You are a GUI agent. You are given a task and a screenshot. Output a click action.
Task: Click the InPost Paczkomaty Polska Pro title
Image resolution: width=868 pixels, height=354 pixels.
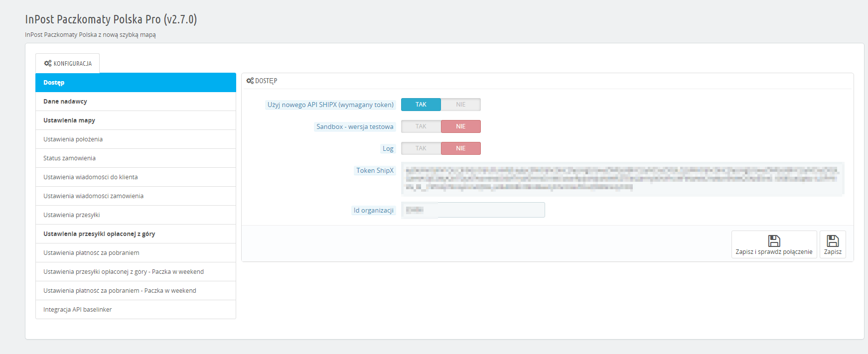pyautogui.click(x=111, y=19)
